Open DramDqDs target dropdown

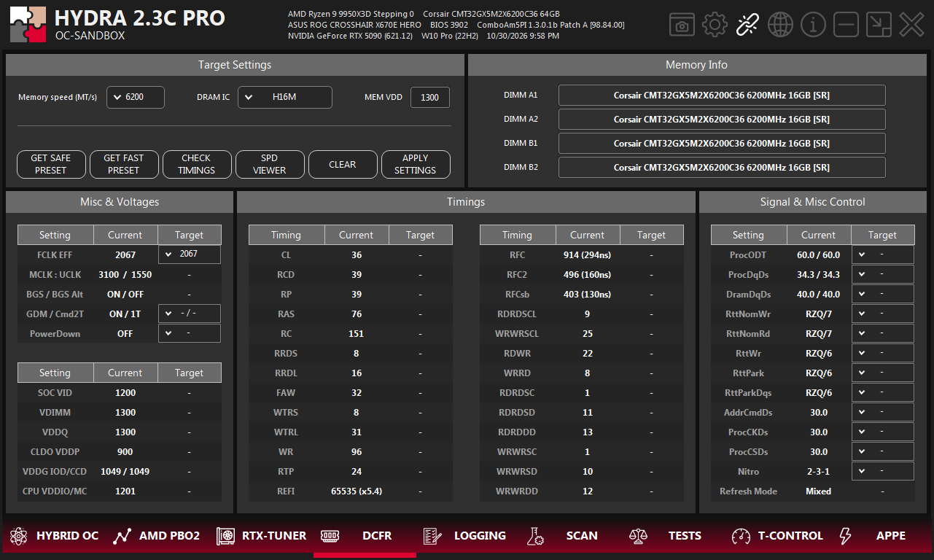coord(883,294)
